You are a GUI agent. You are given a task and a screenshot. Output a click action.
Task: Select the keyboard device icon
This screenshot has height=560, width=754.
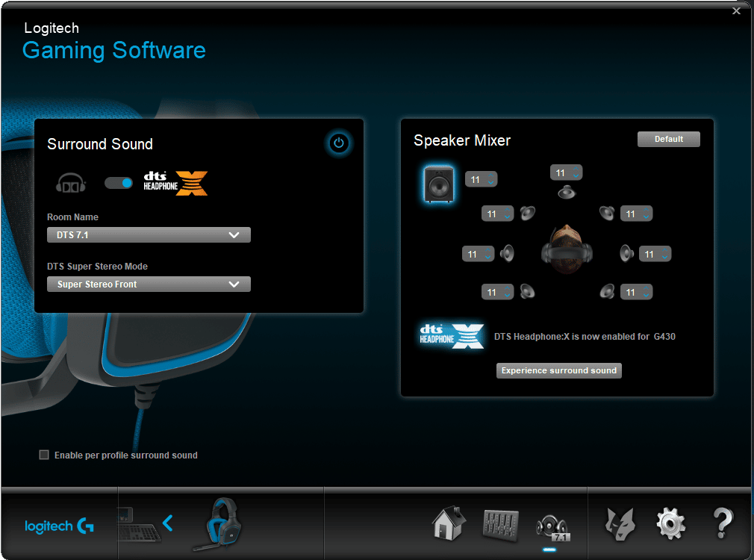(138, 526)
